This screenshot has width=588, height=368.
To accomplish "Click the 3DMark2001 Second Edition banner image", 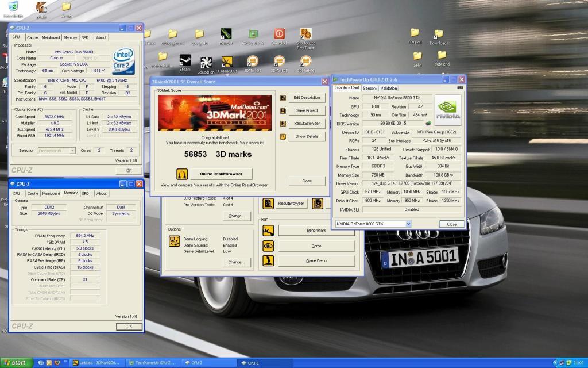I will [x=215, y=113].
